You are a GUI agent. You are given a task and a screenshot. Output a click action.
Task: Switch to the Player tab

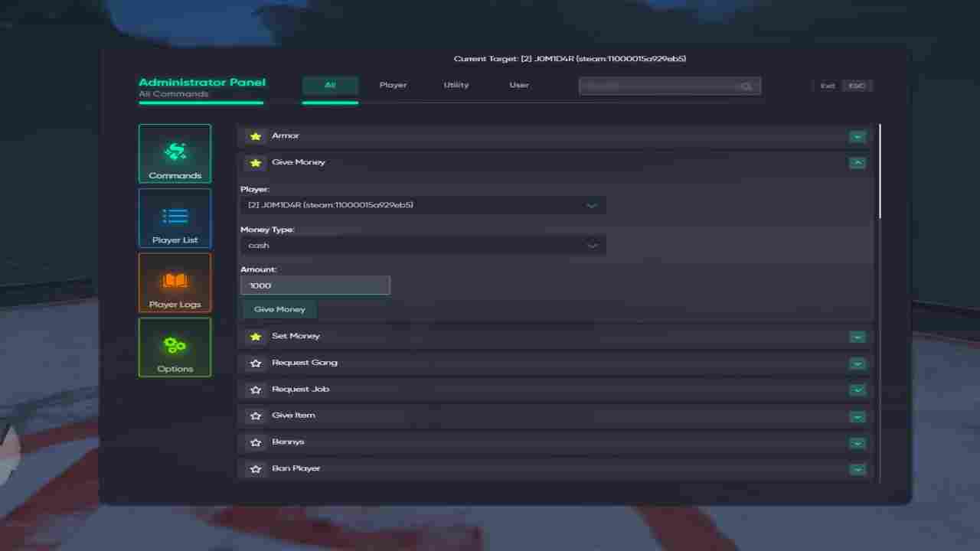click(x=393, y=85)
